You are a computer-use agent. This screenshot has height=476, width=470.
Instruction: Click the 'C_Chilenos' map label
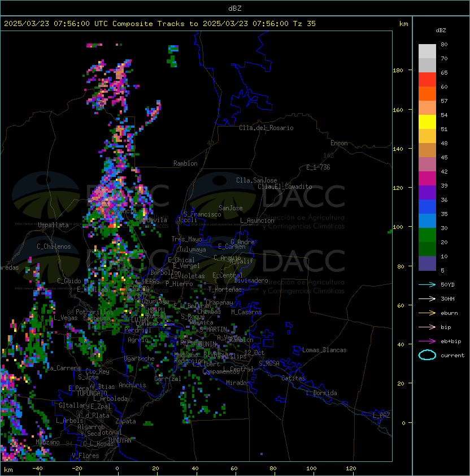click(54, 246)
